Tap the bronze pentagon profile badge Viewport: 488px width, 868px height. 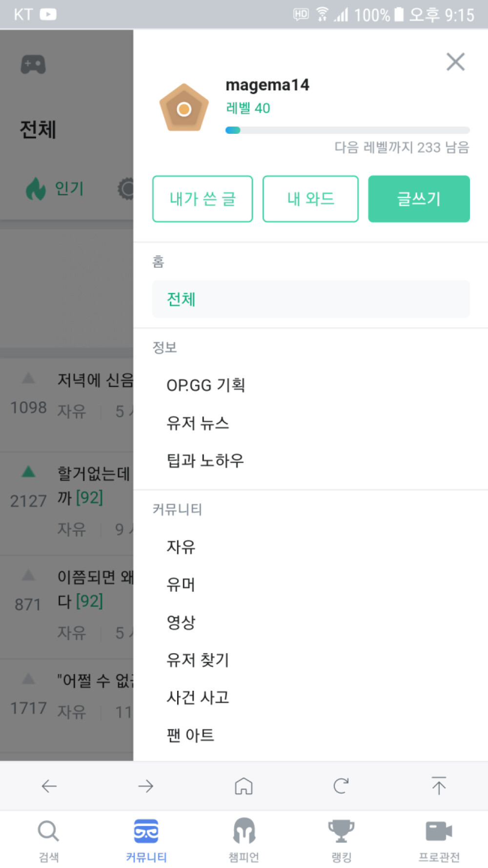click(x=184, y=108)
